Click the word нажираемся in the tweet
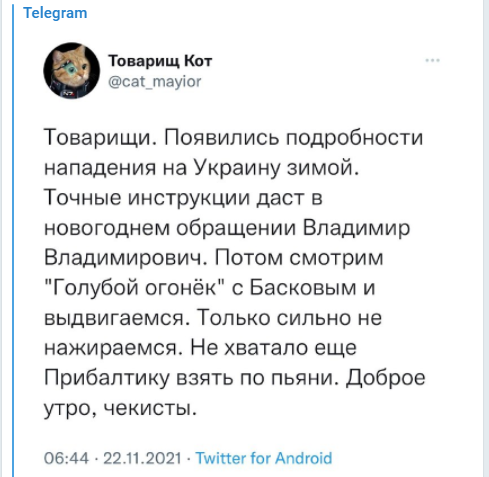This screenshot has width=489, height=477. (113, 348)
